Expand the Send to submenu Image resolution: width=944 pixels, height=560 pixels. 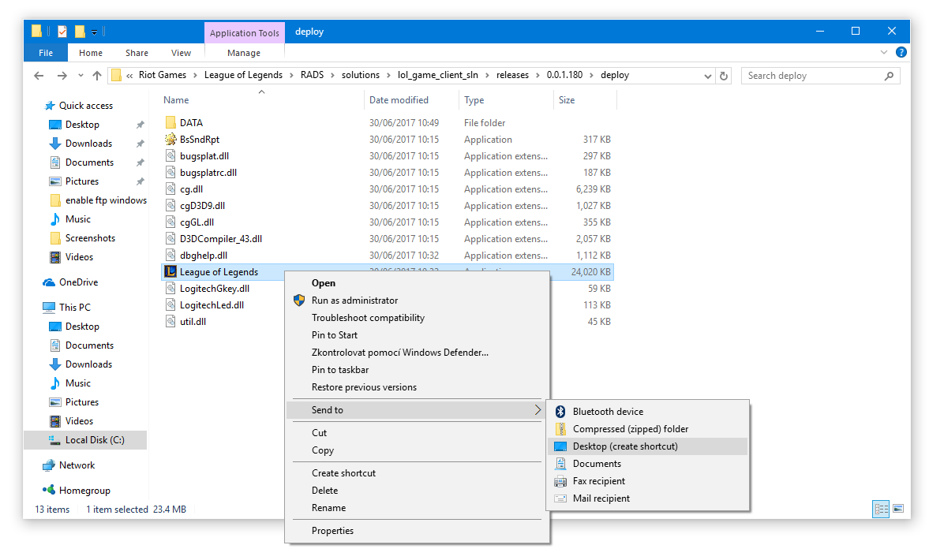tap(417, 410)
